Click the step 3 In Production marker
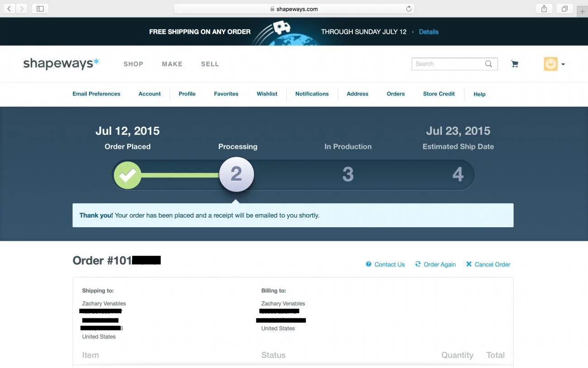 (x=348, y=174)
